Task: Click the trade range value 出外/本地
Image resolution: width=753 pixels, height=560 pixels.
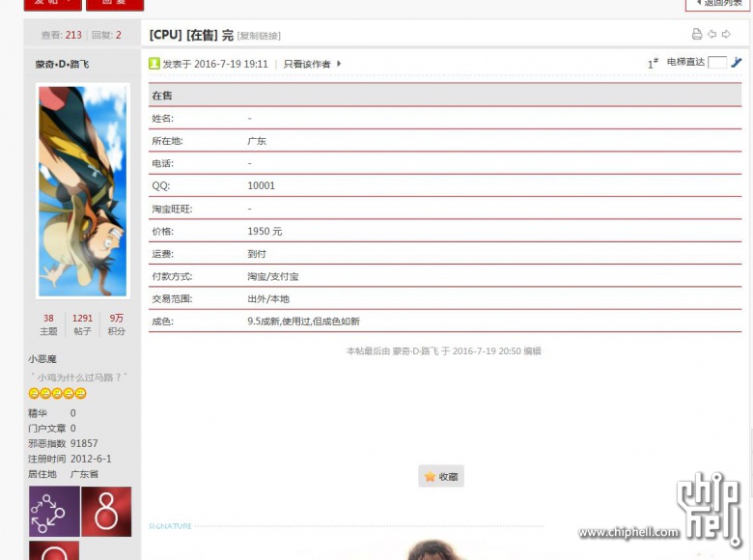Action: (268, 298)
